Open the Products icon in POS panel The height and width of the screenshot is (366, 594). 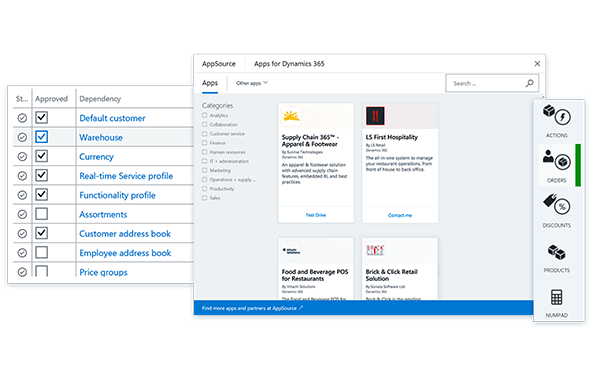(556, 252)
